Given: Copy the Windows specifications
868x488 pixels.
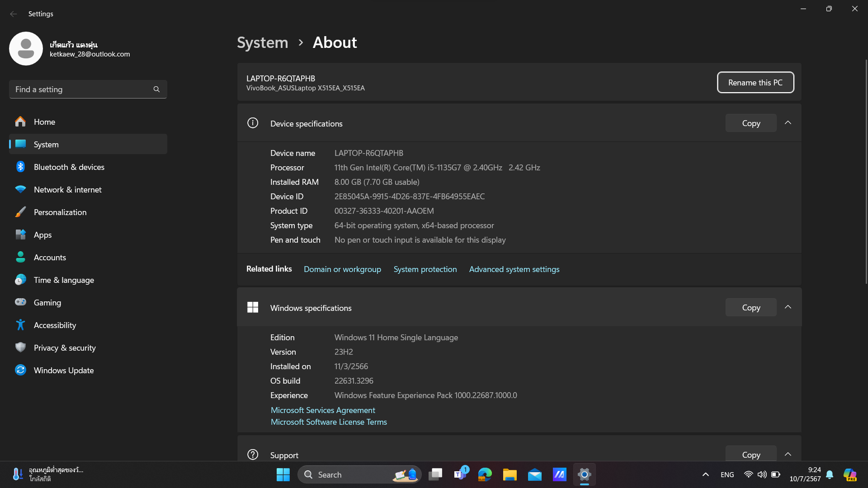Looking at the screenshot, I should [x=751, y=307].
